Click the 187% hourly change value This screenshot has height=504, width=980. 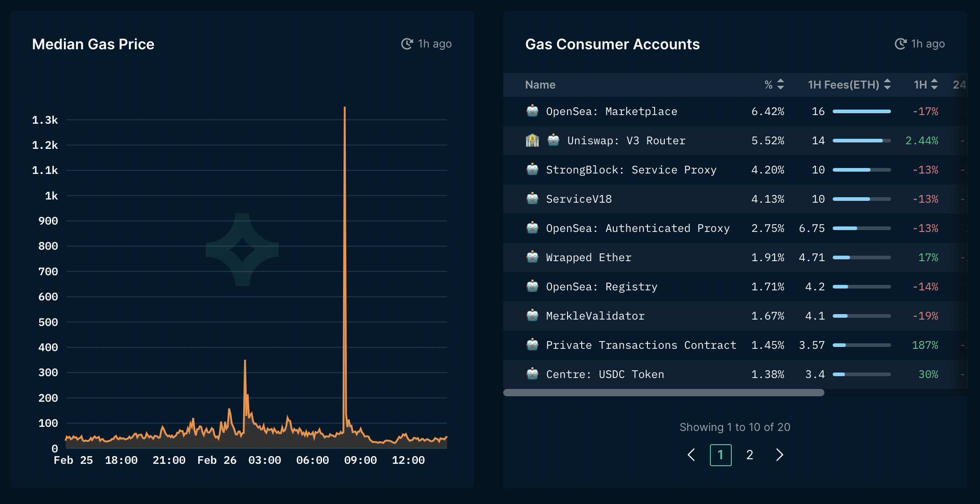pos(925,345)
